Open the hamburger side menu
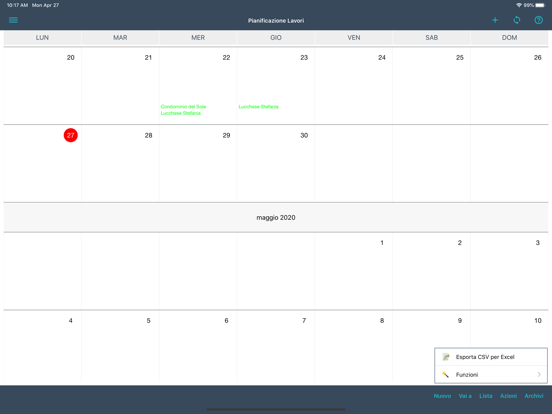The width and height of the screenshot is (552, 414). (x=13, y=20)
